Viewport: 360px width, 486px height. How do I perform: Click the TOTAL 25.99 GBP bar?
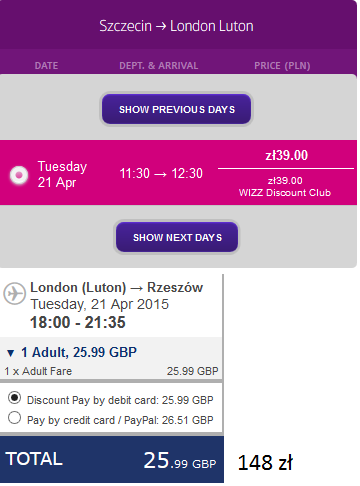click(x=112, y=459)
